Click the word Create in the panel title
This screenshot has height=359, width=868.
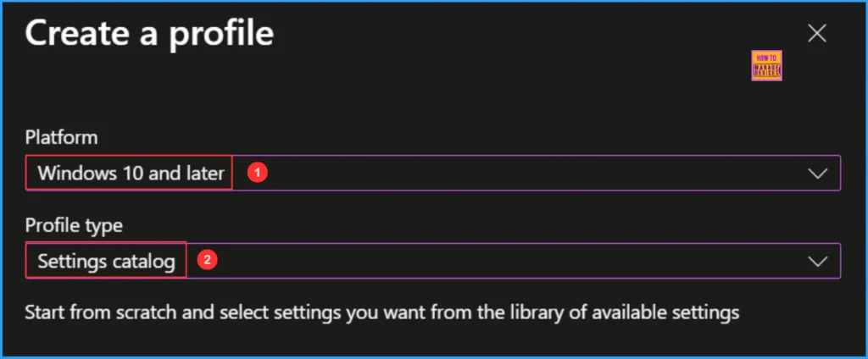(76, 34)
